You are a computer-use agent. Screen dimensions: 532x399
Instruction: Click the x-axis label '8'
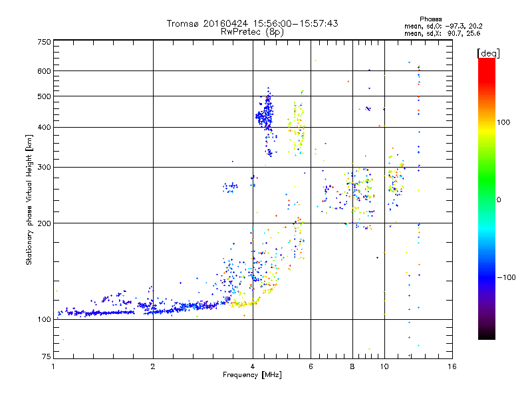point(352,366)
